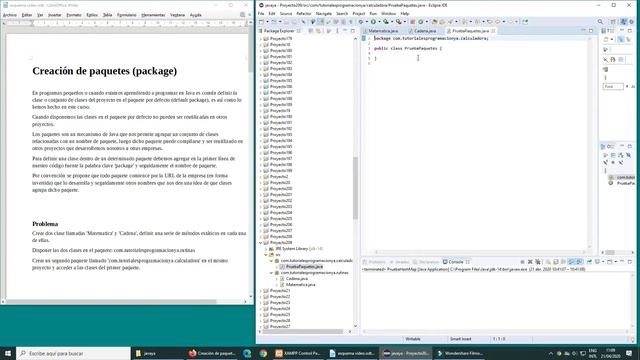The height and width of the screenshot is (360, 640).
Task: Click the External Tools run icon
Action: pos(399,22)
